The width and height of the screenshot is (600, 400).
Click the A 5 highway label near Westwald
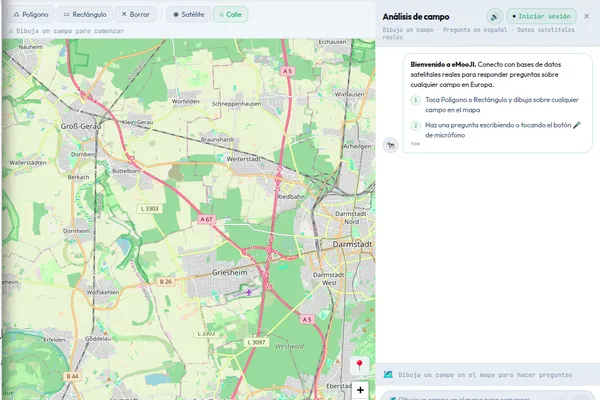(307, 320)
